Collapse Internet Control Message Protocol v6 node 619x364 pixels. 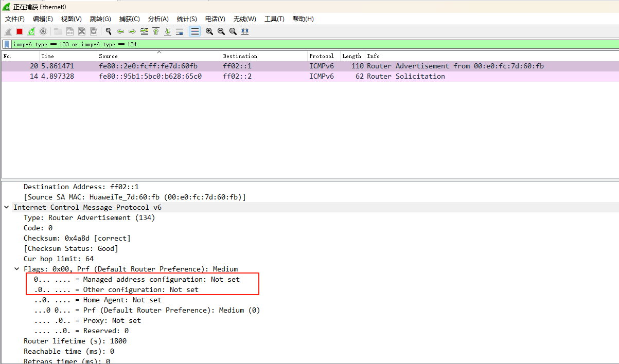pos(7,207)
